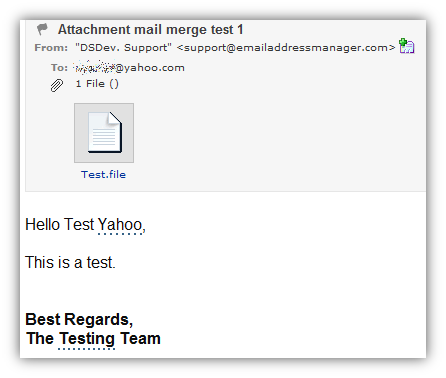Click the dotted-underlined word 'Testing'
Viewport: 446px width, 378px height.
click(x=87, y=339)
